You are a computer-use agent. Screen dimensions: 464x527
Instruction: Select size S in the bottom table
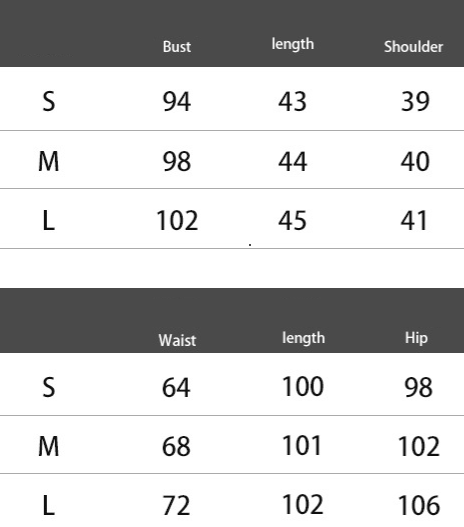pos(49,388)
